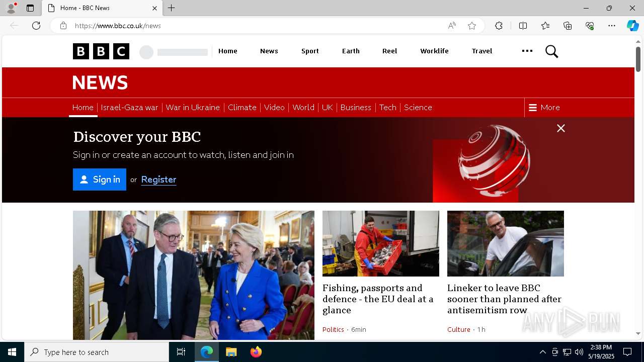Click the Register link
Image resolution: width=644 pixels, height=362 pixels.
click(158, 179)
